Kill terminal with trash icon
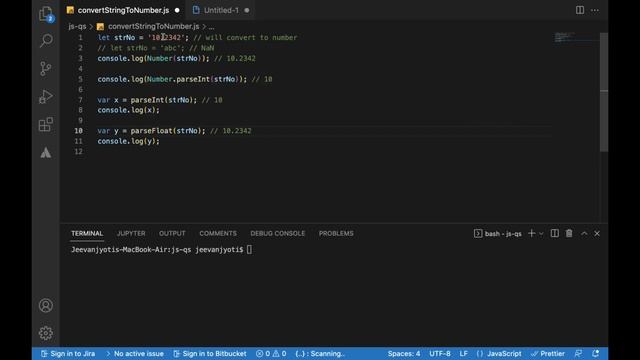Image resolution: width=640 pixels, height=360 pixels. (x=569, y=233)
